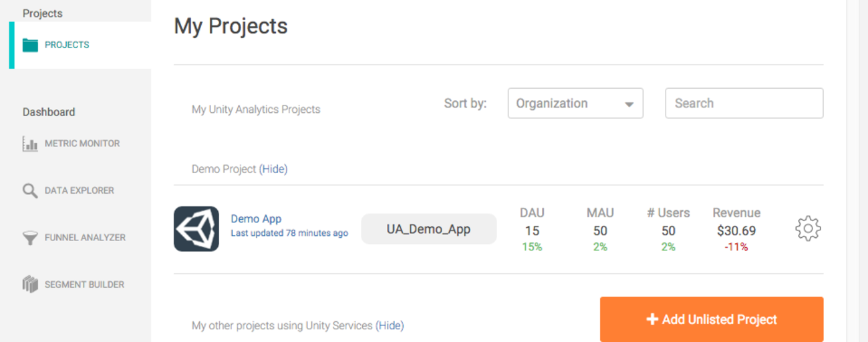Click the Sort by dropdown arrow
868x342 pixels.
tap(629, 105)
